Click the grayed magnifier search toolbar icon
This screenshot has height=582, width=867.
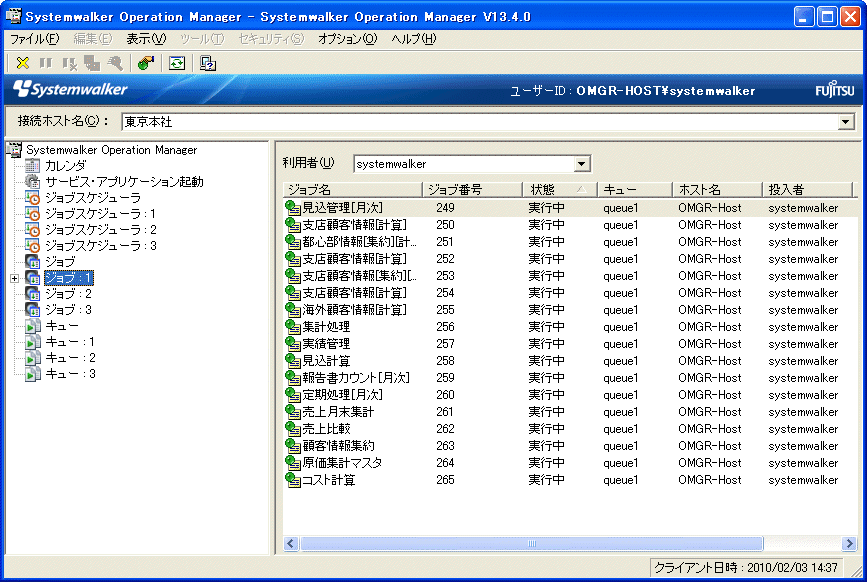tap(115, 63)
